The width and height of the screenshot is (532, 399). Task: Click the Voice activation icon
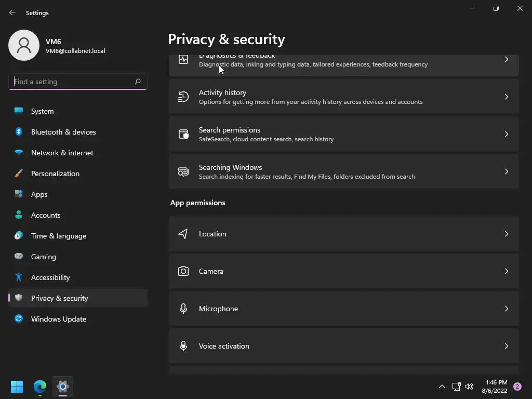tap(183, 346)
